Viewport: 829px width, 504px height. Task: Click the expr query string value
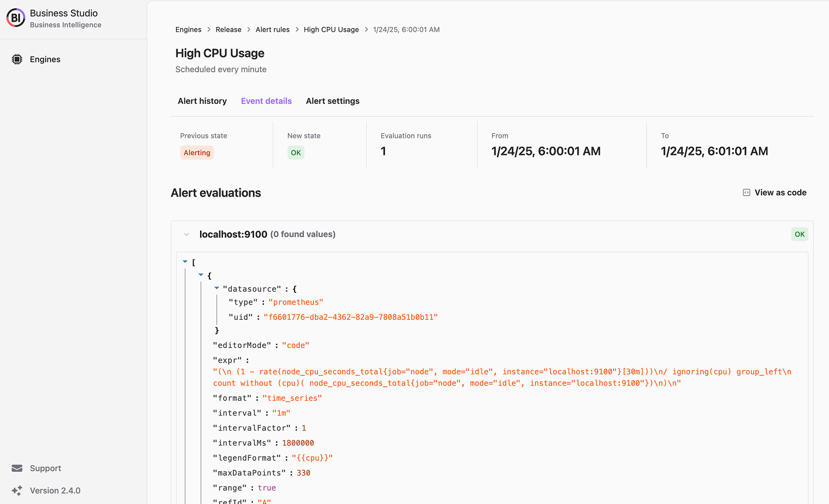[x=502, y=377]
